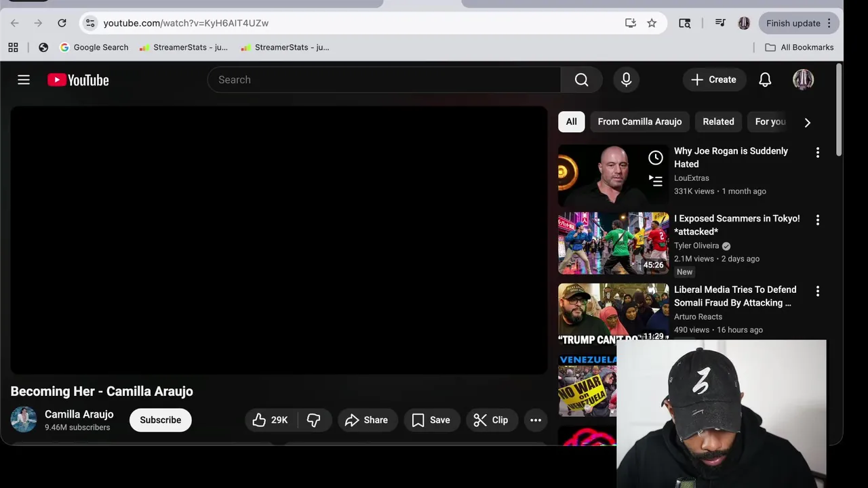Reload the page in Chrome

coord(62,23)
